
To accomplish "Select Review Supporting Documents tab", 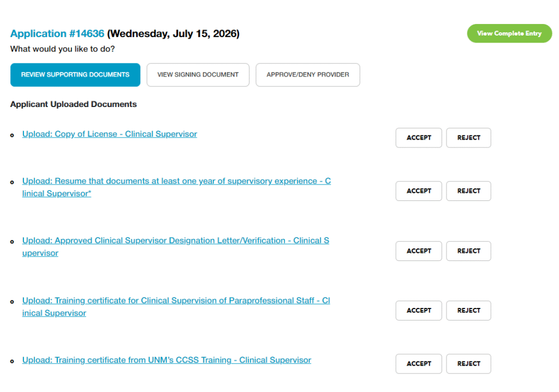I will coord(75,75).
